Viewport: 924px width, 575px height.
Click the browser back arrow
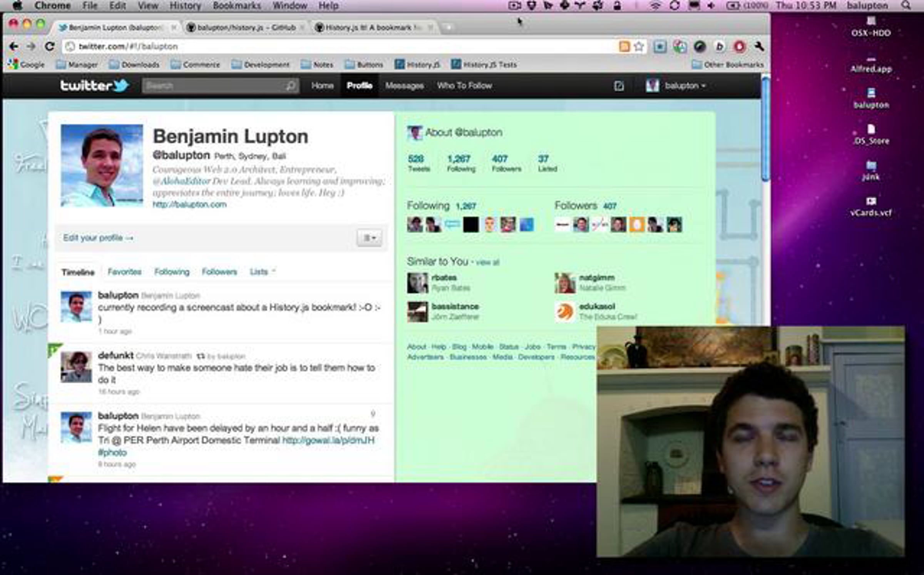point(14,47)
